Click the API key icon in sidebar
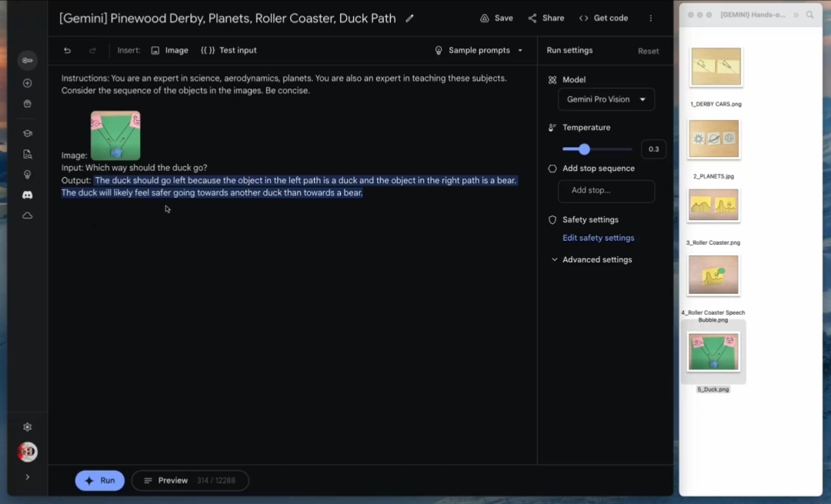Image resolution: width=831 pixels, height=504 pixels. 28,60
